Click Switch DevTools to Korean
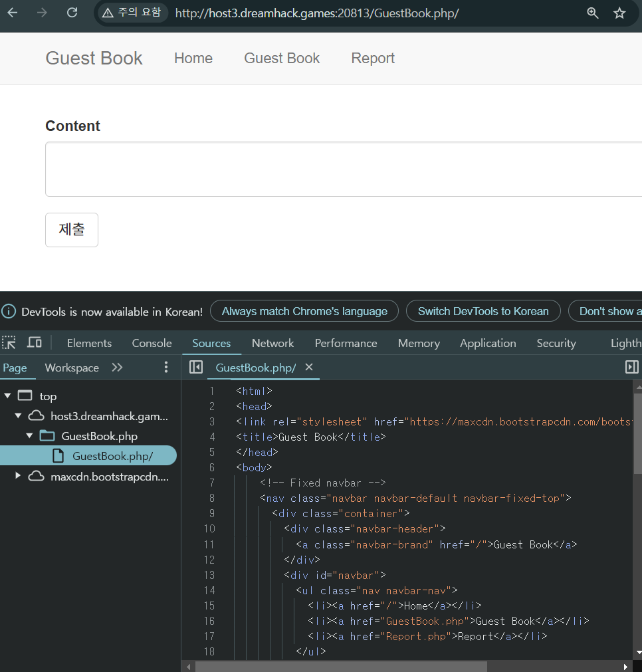The width and height of the screenshot is (642, 672). pyautogui.click(x=483, y=311)
